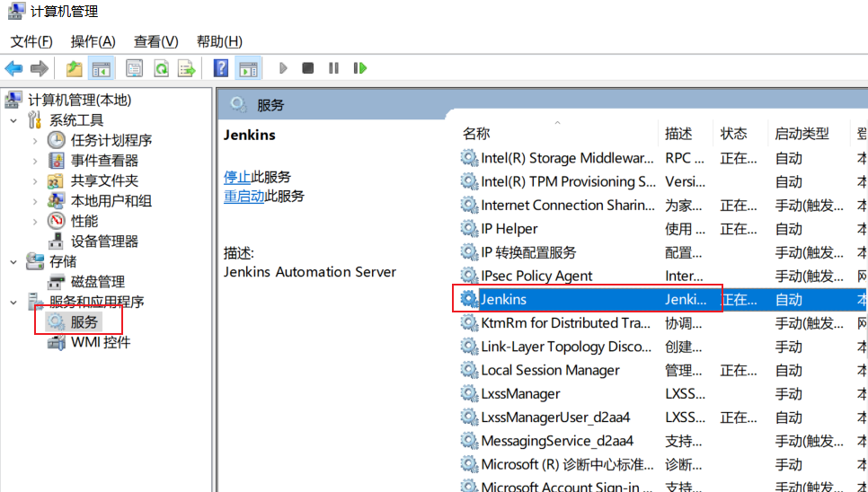Select MessagingService_d2aa4 service

(663, 441)
